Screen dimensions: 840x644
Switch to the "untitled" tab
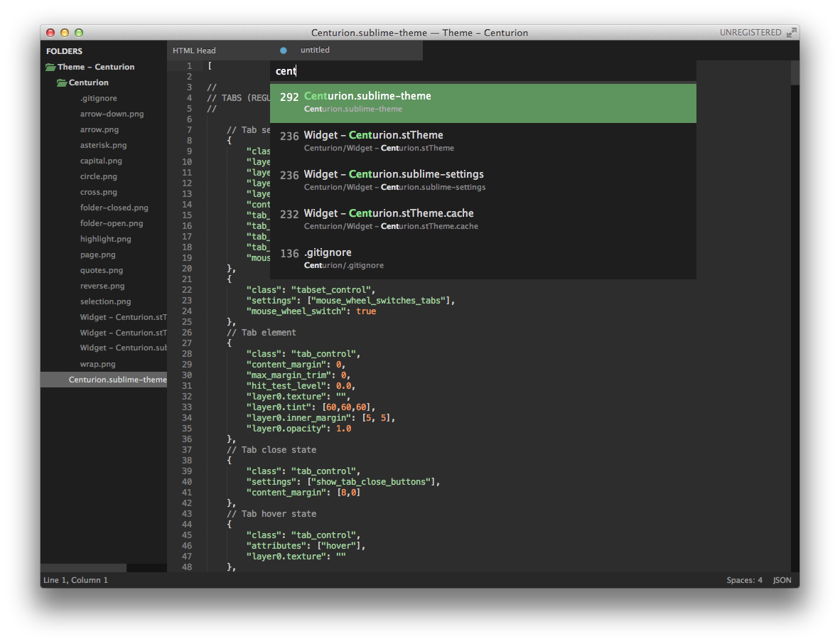pos(315,50)
